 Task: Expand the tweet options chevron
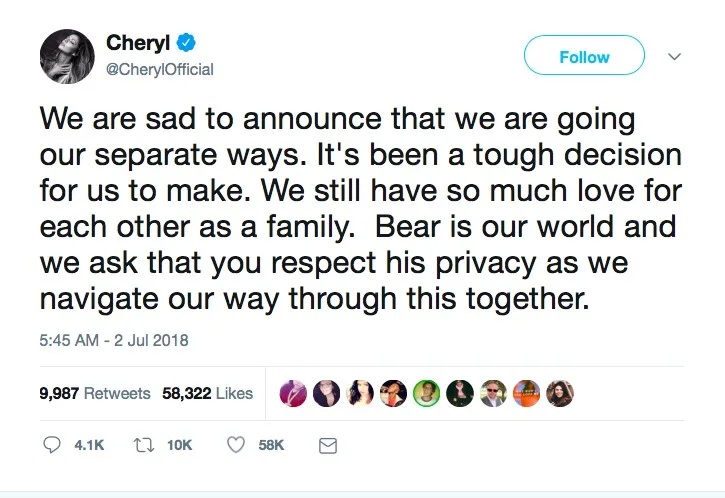[x=674, y=56]
